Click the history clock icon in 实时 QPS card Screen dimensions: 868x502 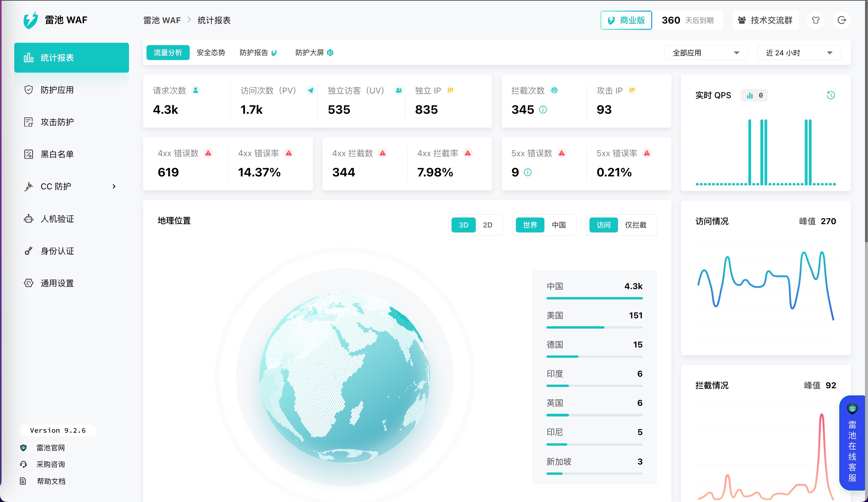[x=831, y=95]
